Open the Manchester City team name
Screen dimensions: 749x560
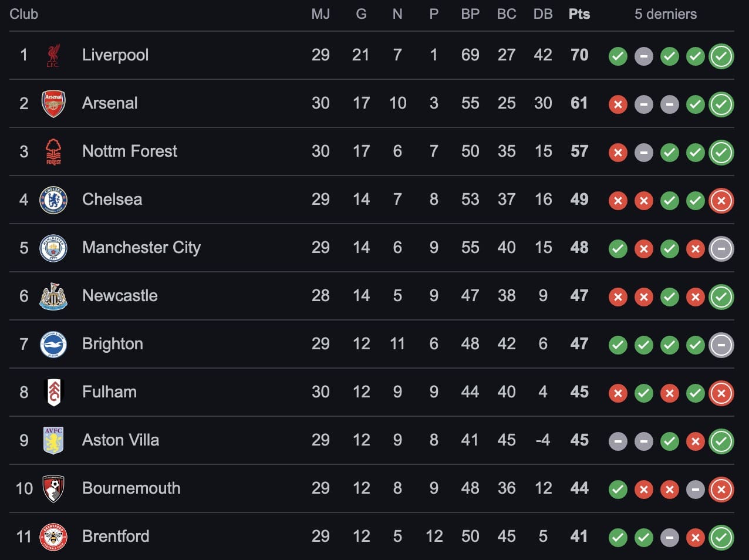click(x=141, y=248)
